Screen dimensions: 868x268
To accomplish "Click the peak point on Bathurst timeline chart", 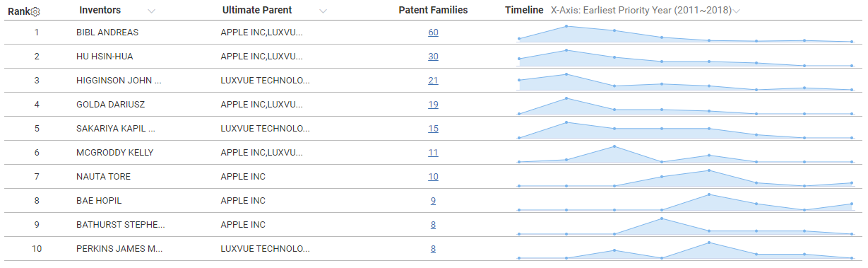I will click(x=661, y=219).
